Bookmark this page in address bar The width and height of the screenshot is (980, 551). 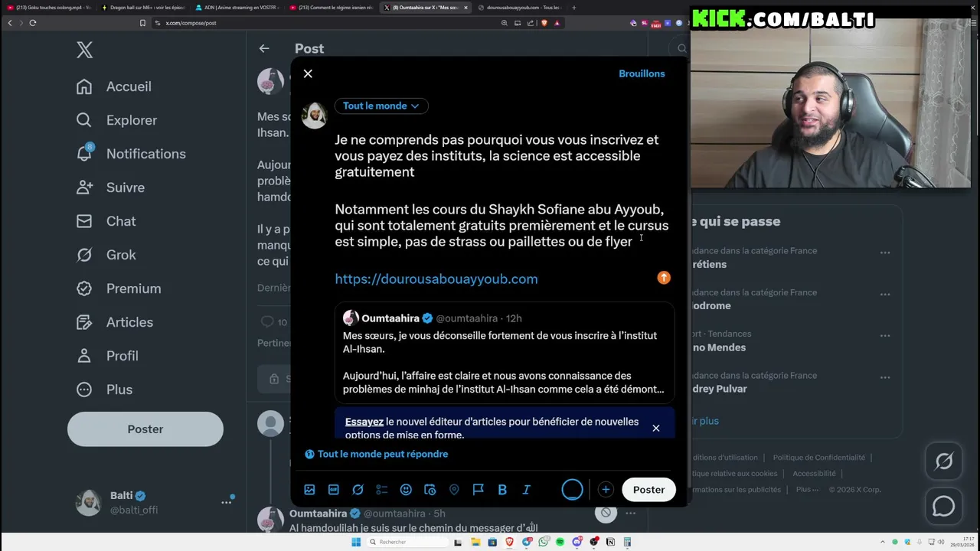click(142, 23)
